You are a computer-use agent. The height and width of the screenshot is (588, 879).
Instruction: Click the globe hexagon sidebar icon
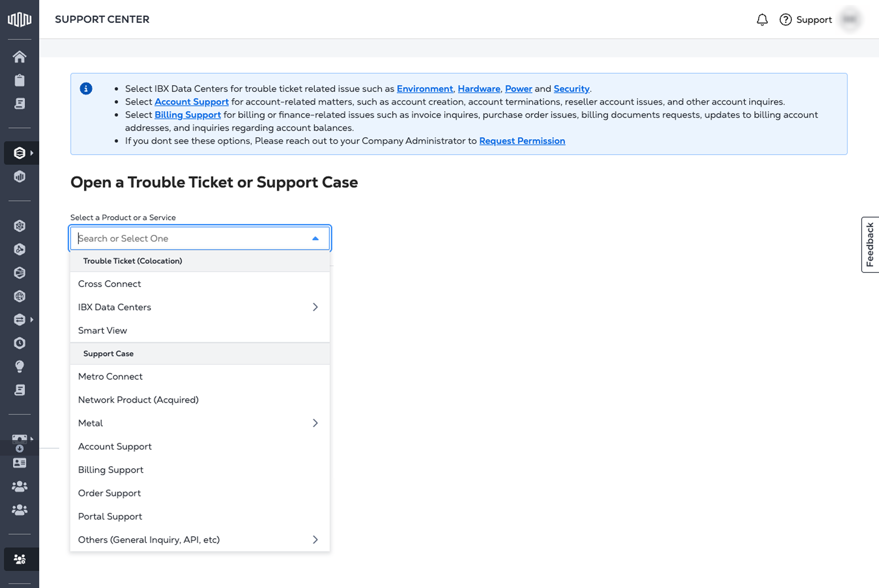[19, 296]
